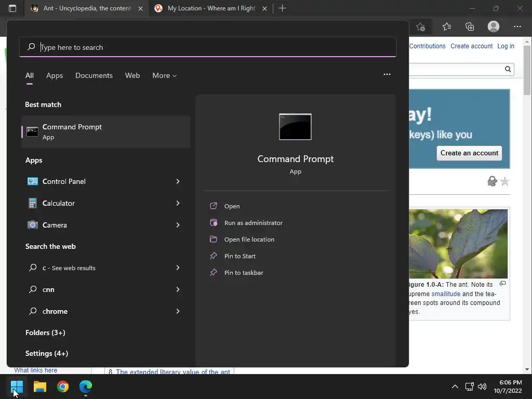The image size is (532, 399).
Task: Follow the smallitude link
Action: pyautogui.click(x=446, y=294)
